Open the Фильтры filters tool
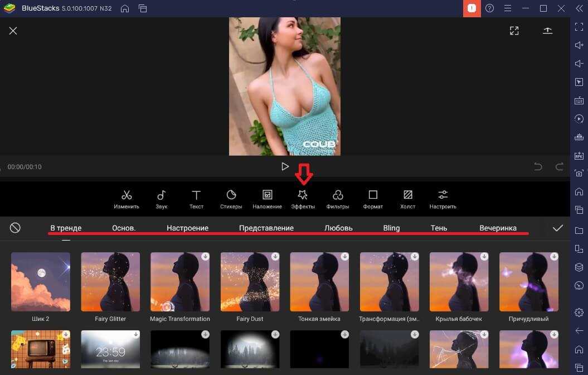The height and width of the screenshot is (375, 588). [x=338, y=199]
